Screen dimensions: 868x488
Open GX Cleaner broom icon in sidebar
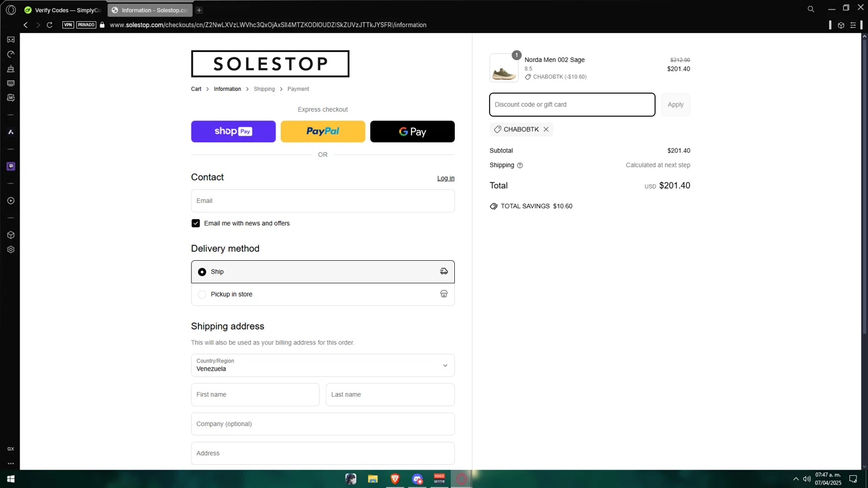click(x=10, y=69)
